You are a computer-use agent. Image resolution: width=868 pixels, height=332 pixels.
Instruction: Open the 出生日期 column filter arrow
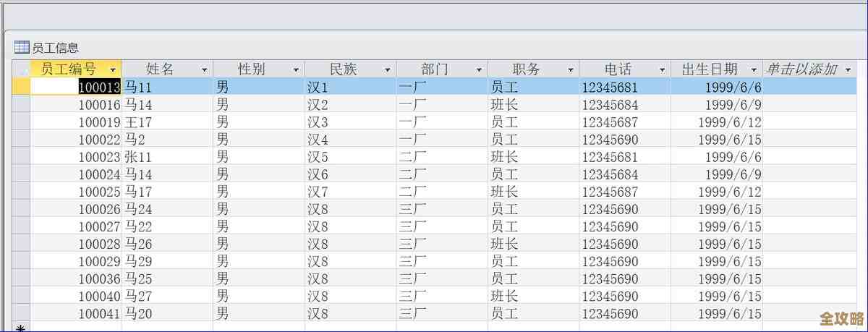(x=754, y=69)
